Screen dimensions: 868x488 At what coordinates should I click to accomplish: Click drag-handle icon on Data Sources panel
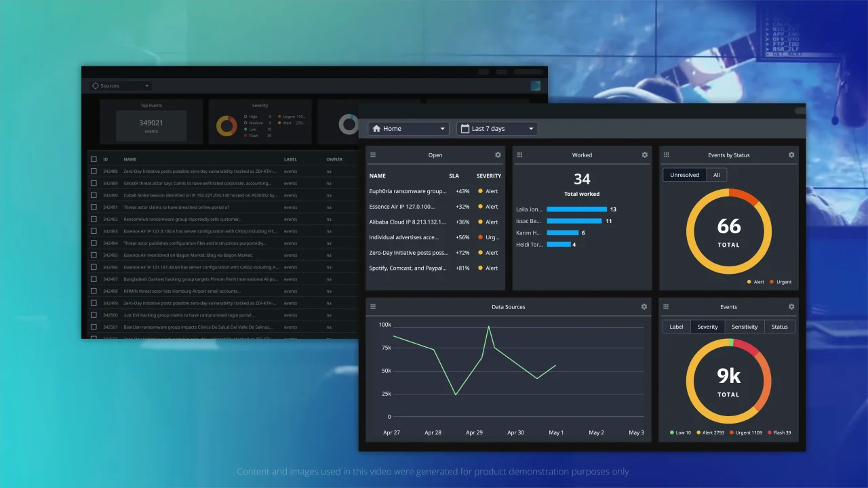[x=373, y=307]
